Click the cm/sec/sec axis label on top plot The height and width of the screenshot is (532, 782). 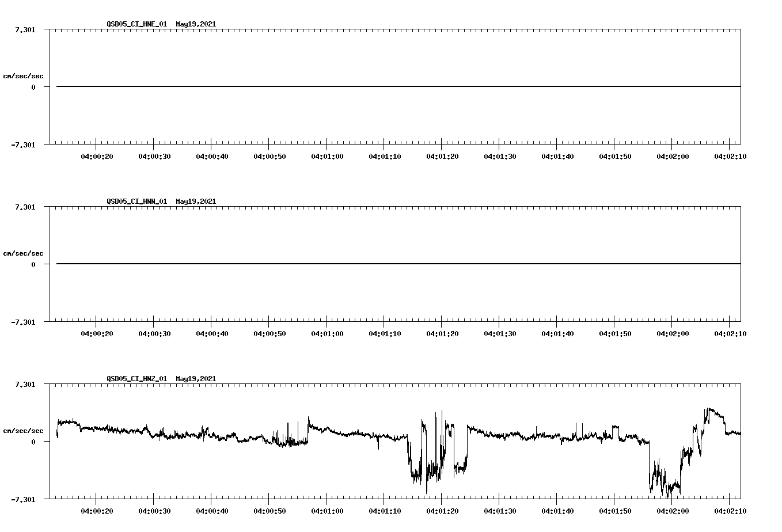pos(24,75)
